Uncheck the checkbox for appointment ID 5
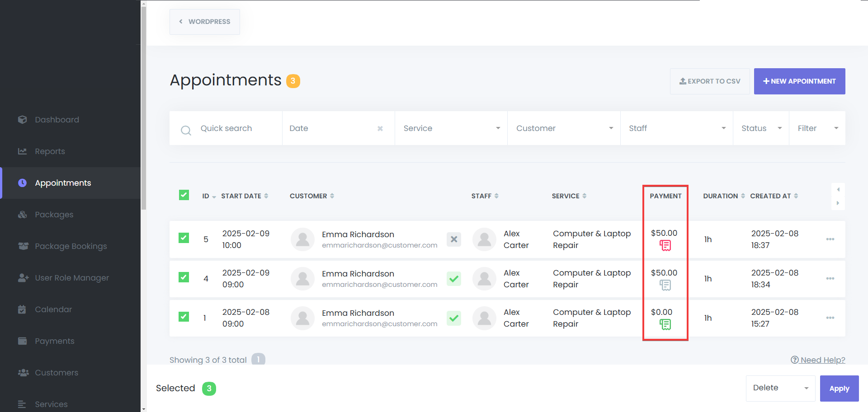The image size is (868, 412). coord(184,238)
